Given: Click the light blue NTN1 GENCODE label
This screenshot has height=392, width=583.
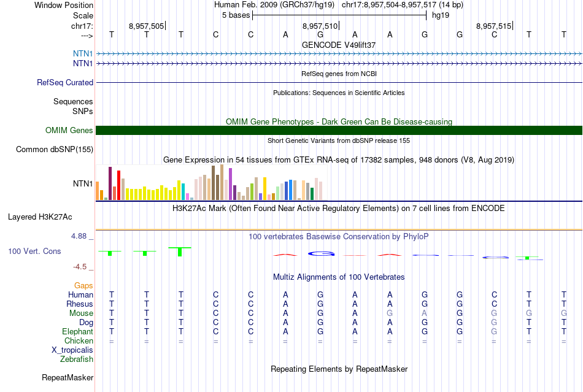Looking at the screenshot, I should [83, 53].
